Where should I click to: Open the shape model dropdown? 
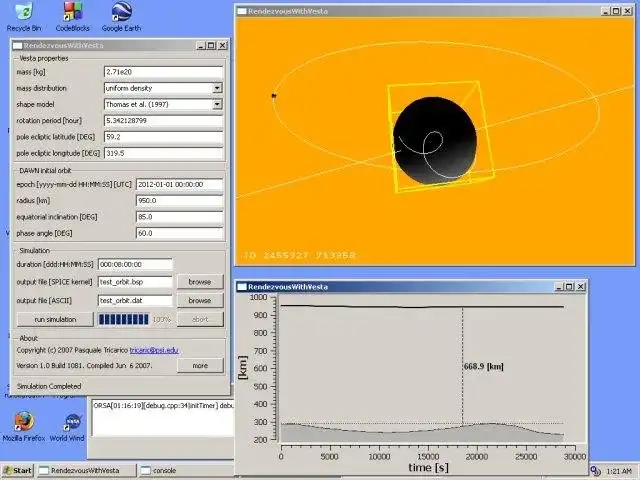pyautogui.click(x=217, y=104)
